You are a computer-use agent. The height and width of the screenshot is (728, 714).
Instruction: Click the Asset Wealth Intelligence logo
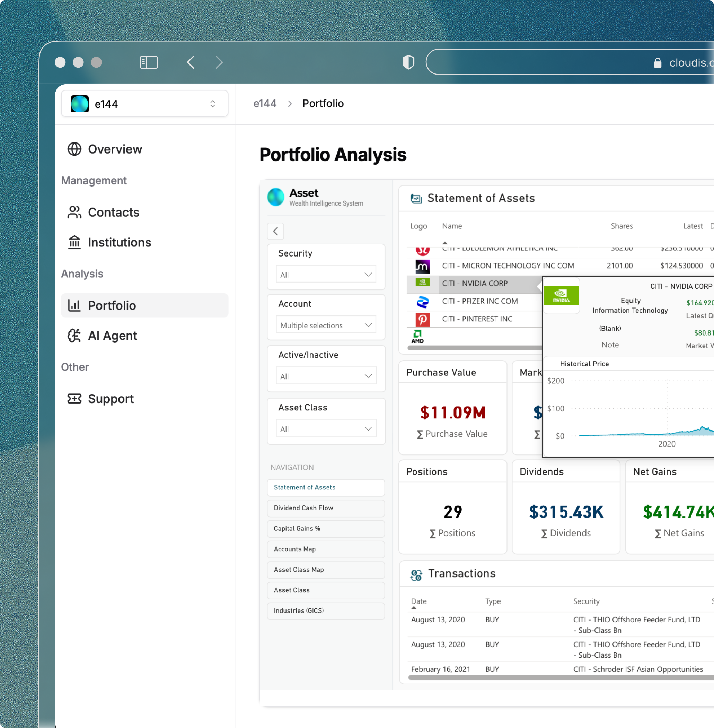(276, 197)
